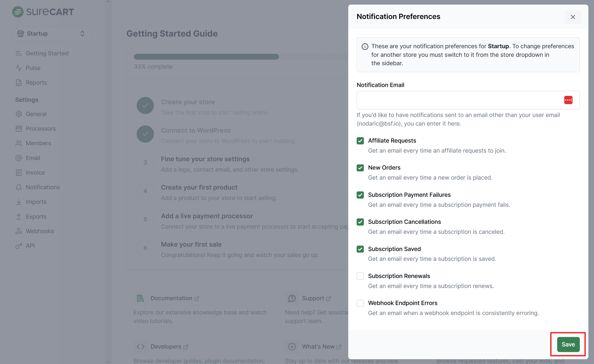
Task: Click the setup progress bar
Action: (206, 57)
